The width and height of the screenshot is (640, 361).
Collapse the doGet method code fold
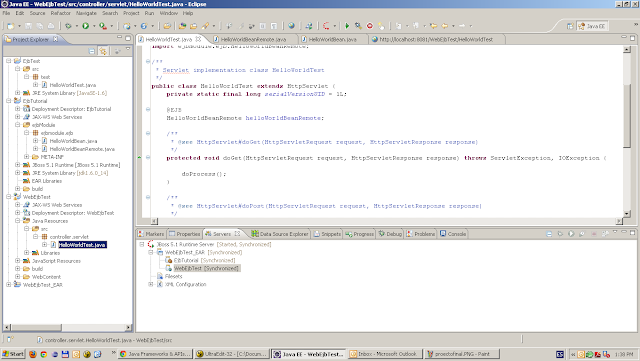click(x=148, y=157)
